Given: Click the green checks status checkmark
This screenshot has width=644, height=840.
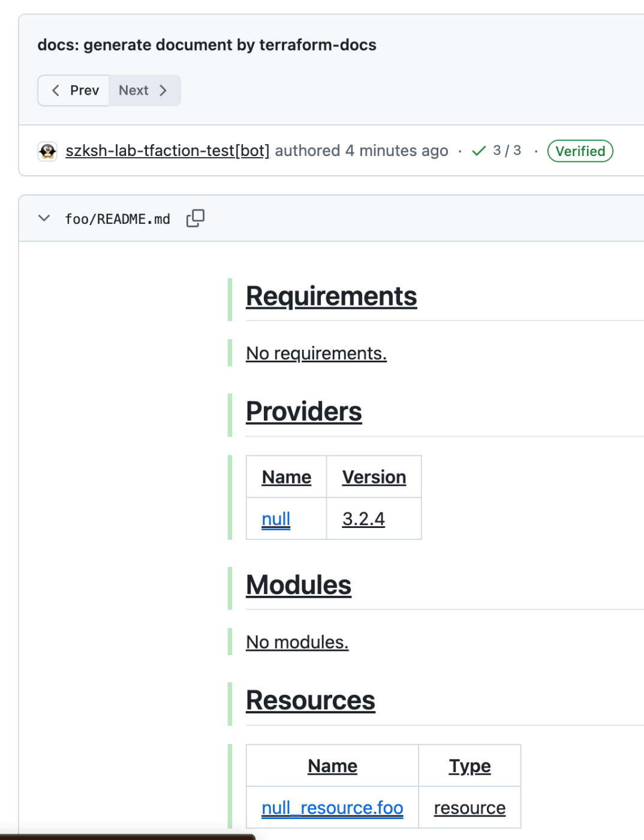Looking at the screenshot, I should 479,151.
